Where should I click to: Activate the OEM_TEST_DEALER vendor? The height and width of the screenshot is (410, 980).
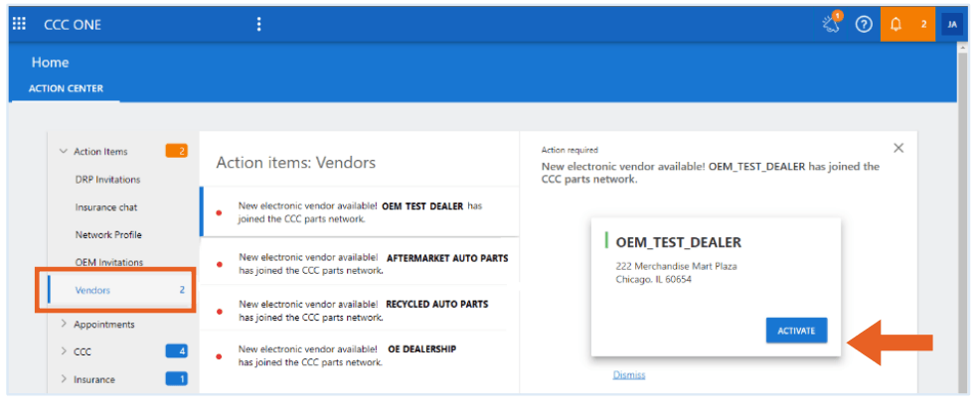click(796, 331)
